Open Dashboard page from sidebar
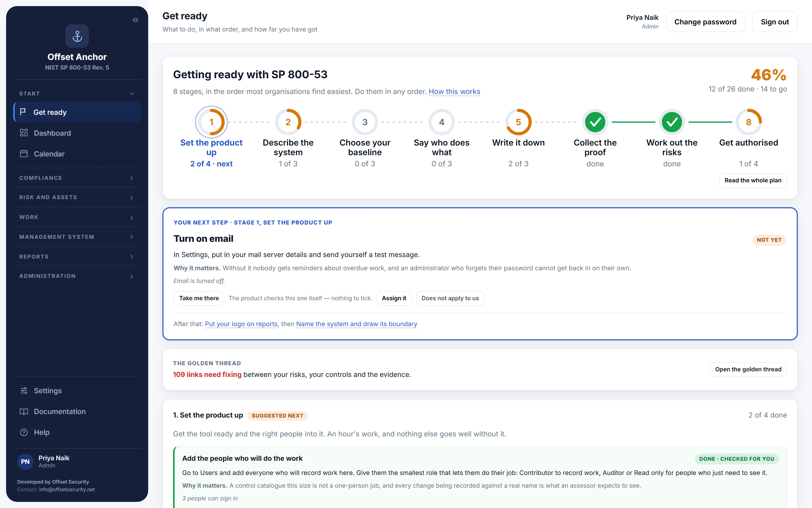 click(77, 133)
